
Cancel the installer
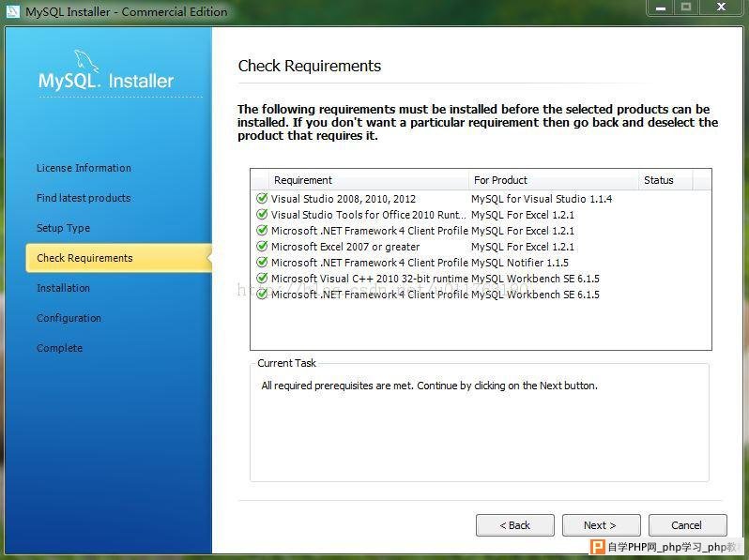[687, 525]
